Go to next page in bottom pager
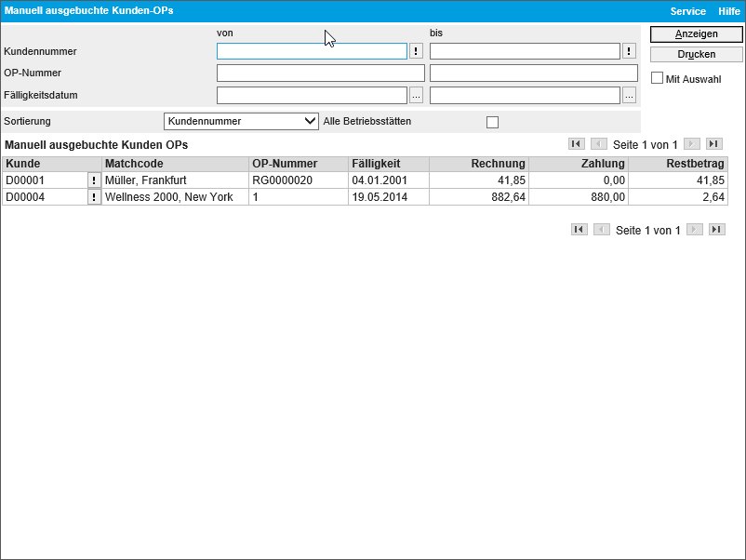The width and height of the screenshot is (746, 560). [694, 230]
